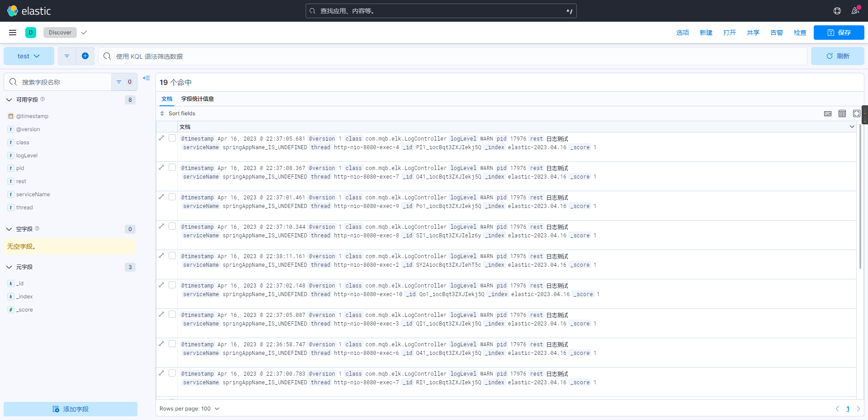The image size is (868, 420).
Task: Expand the first document row details
Action: click(x=161, y=138)
